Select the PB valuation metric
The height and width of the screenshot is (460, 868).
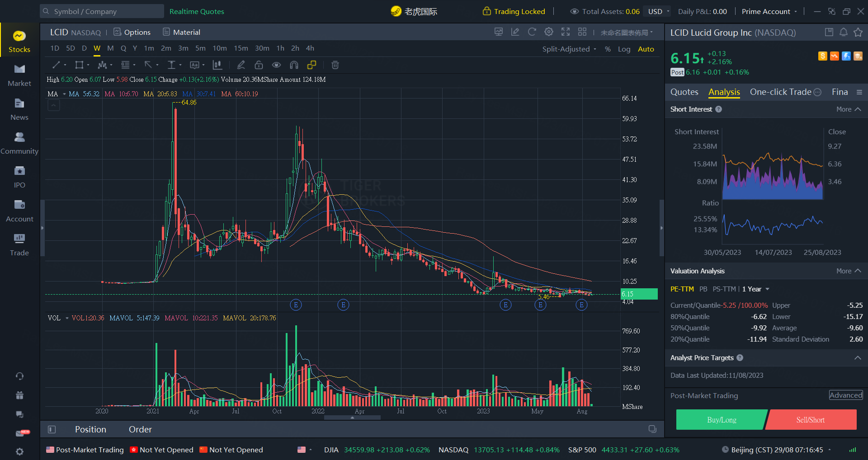click(703, 289)
